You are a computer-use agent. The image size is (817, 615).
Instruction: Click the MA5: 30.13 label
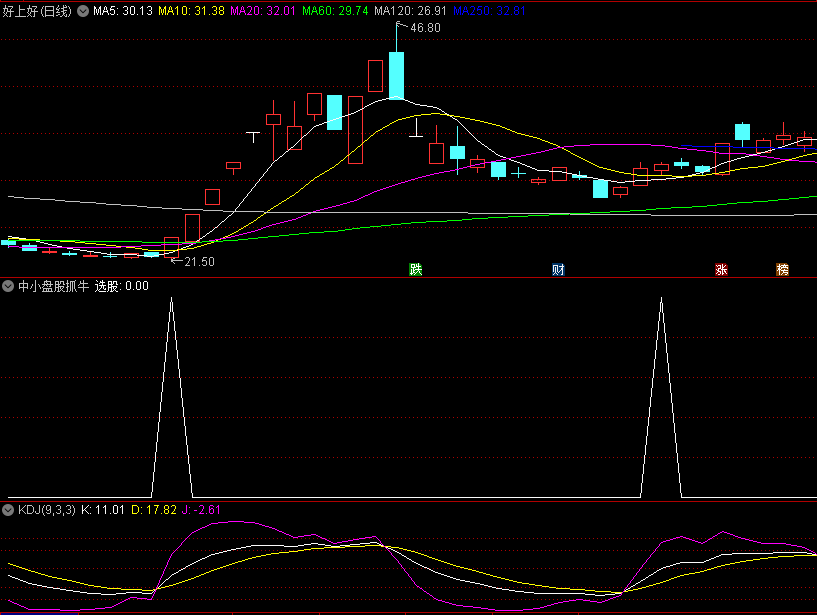pyautogui.click(x=123, y=11)
